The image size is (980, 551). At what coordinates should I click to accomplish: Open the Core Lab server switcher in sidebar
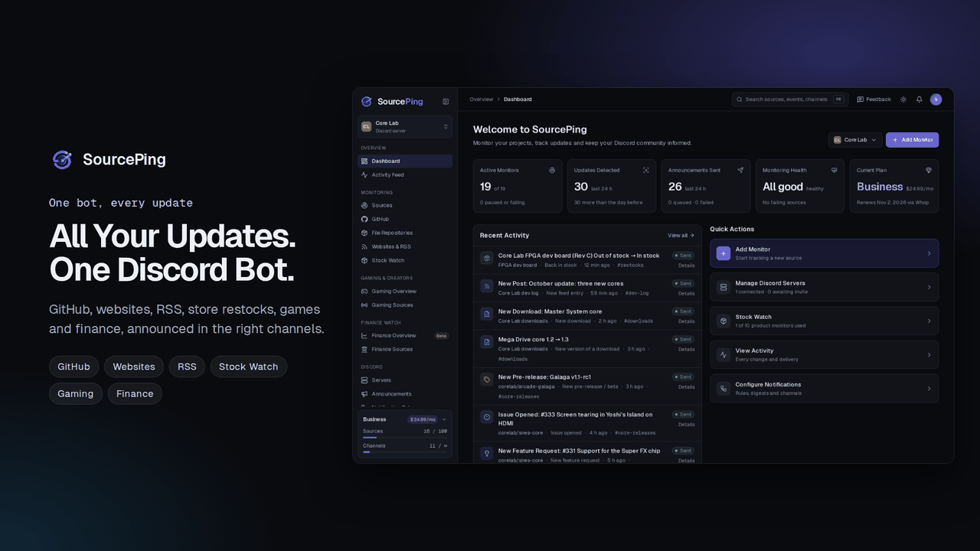pos(405,126)
